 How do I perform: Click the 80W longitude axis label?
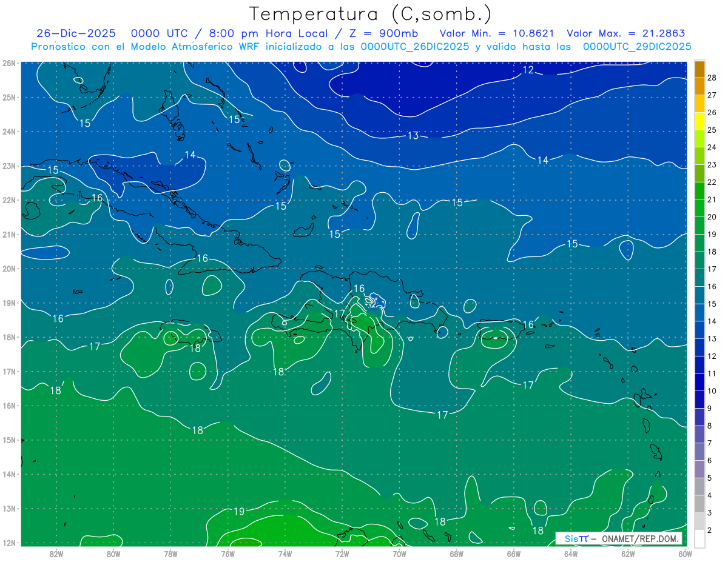pos(113,553)
